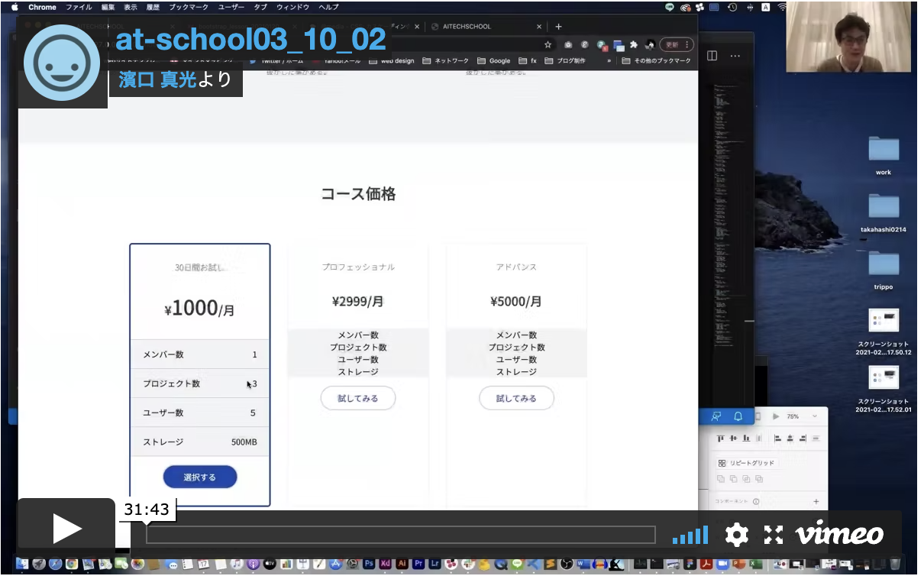This screenshot has height=576, width=924.
Task: Open screenshot file ending 17.52.01
Action: coord(884,389)
